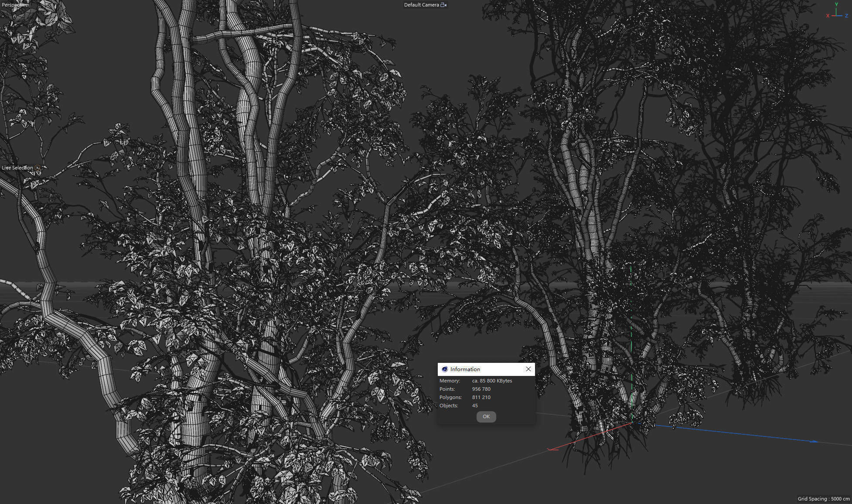Click the Perspective viewport label
Screen dimensions: 852x504
click(x=15, y=5)
